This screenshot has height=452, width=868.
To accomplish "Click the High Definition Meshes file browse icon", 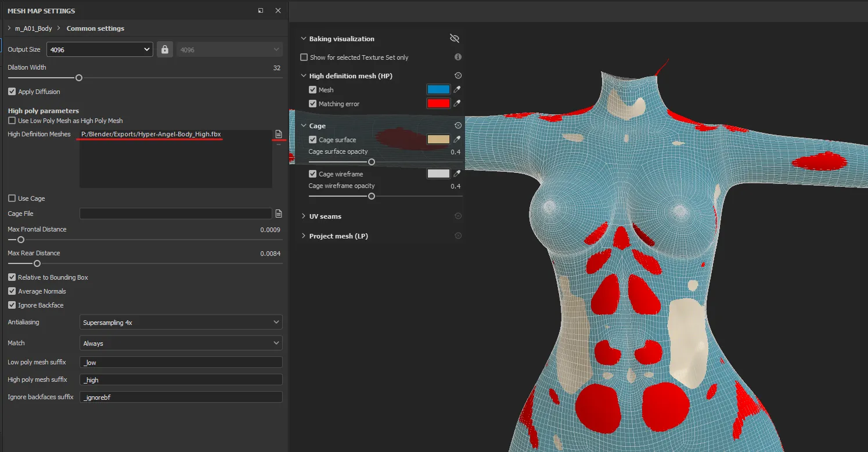I will (x=279, y=134).
